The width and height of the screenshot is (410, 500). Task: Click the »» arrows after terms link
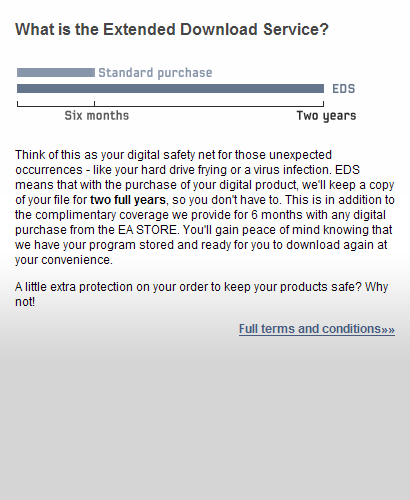388,330
